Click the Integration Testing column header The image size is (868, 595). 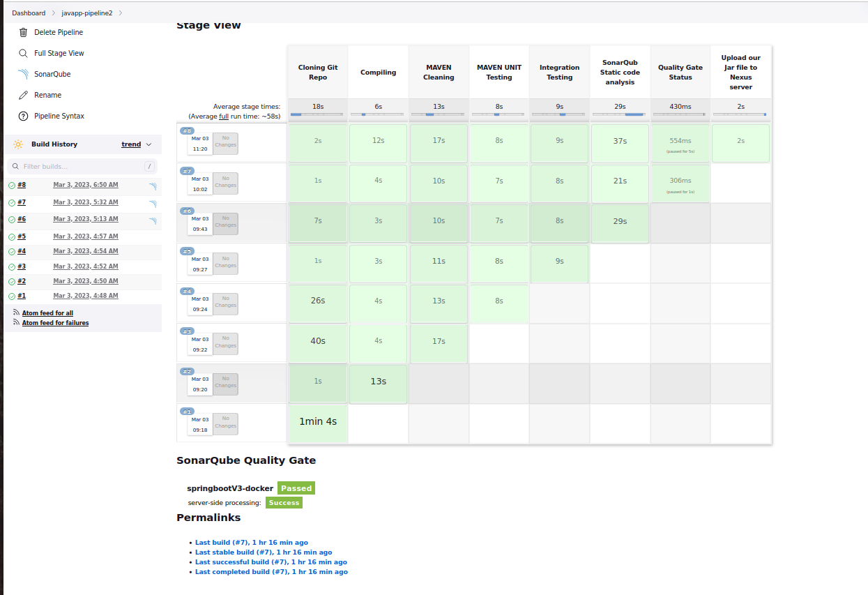coord(559,73)
